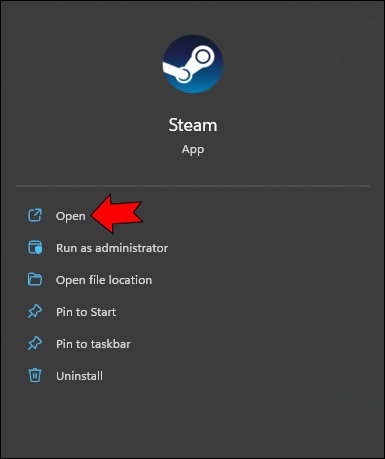Viewport: 385px width, 459px height.
Task: Click the App subtitle label
Action: 193,150
